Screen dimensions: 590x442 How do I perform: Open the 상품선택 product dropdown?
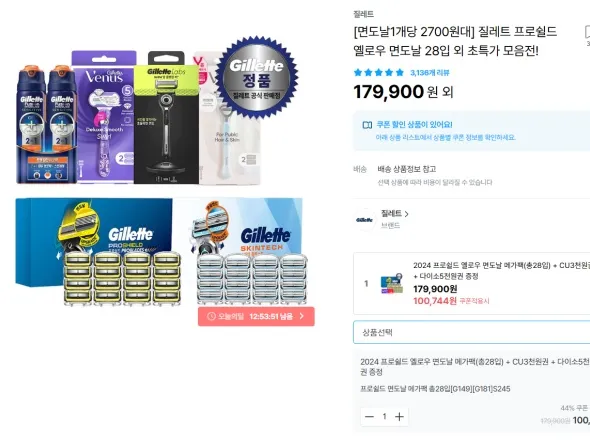tap(471, 332)
